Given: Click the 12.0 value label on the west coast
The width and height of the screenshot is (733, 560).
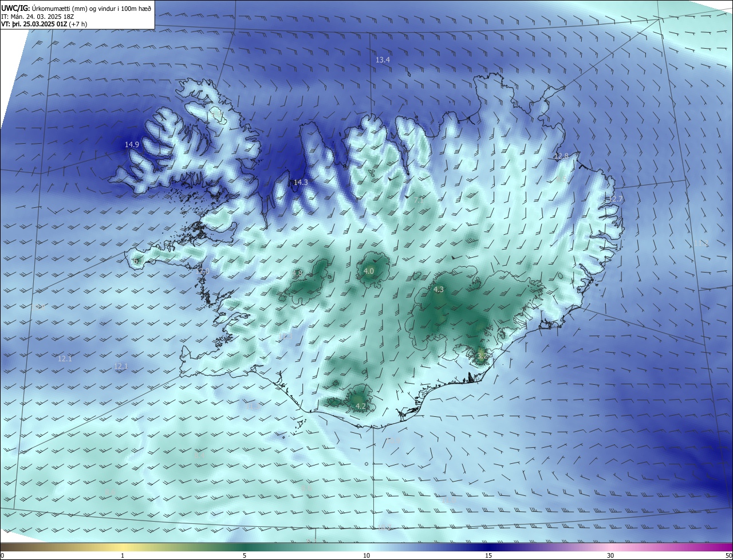Looking at the screenshot, I should click(x=203, y=272).
